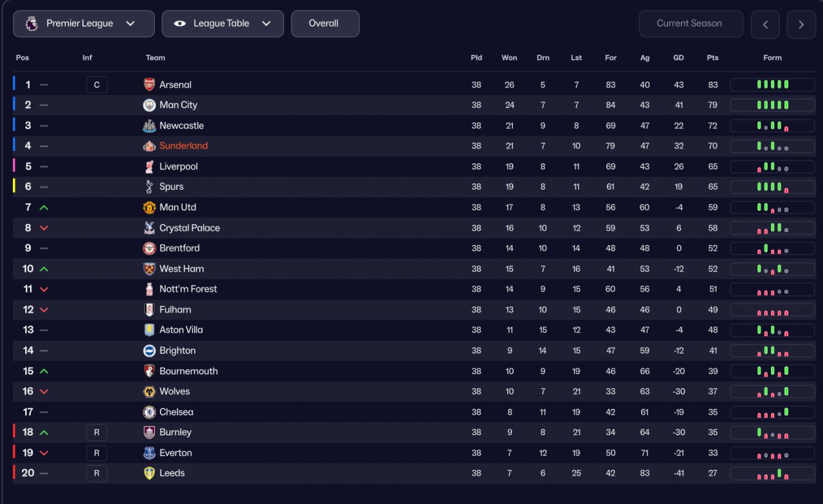
Task: Click the Man Utd badge icon
Action: pyautogui.click(x=149, y=208)
